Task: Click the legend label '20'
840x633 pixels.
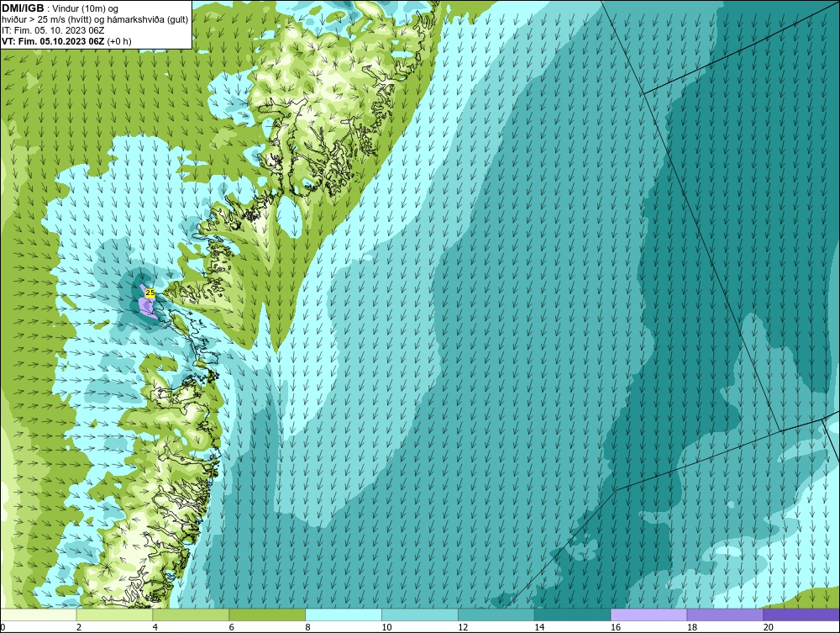Action: pyautogui.click(x=769, y=627)
